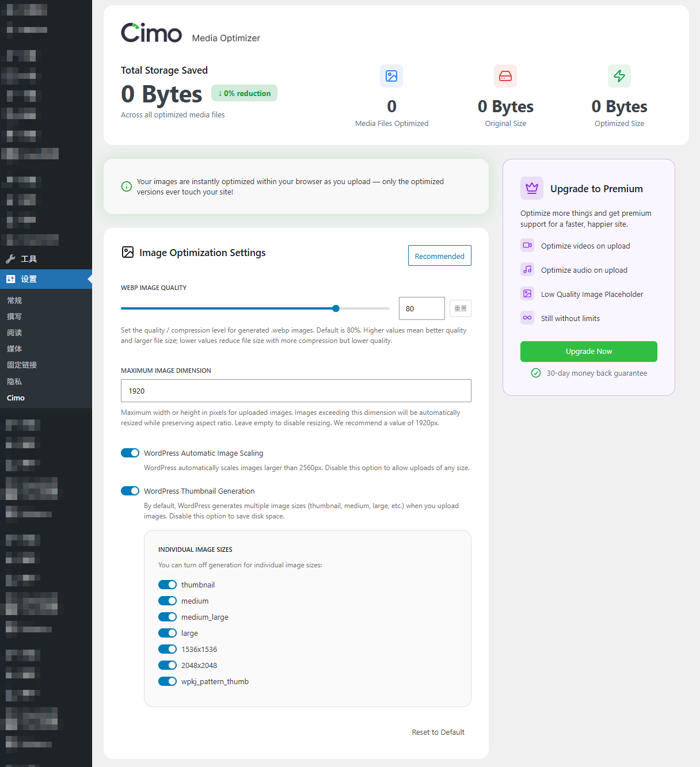
Task: Switch off the 2048x2048 image size
Action: 168,666
